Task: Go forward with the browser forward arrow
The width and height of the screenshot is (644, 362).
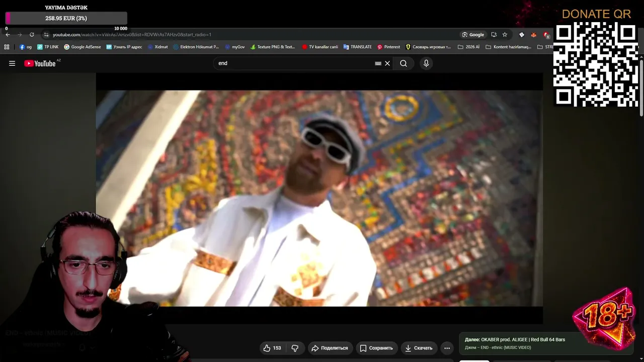Action: pos(20,35)
